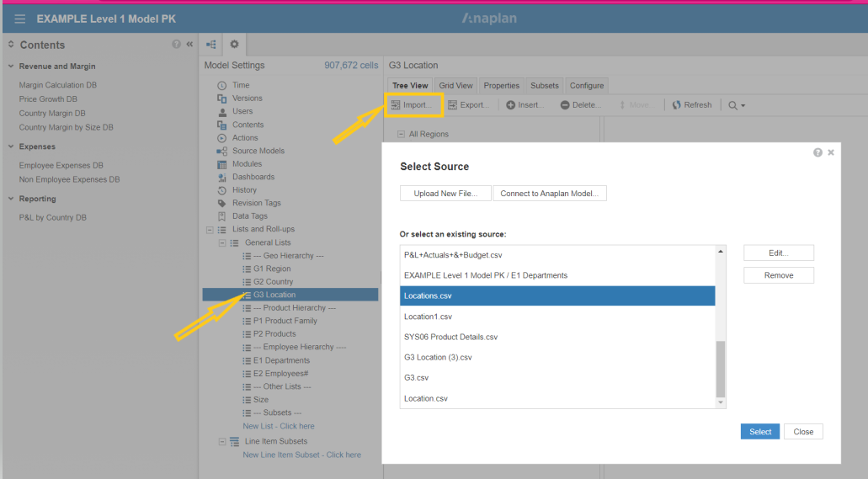Select G3 Location in General Lists

tap(290, 295)
